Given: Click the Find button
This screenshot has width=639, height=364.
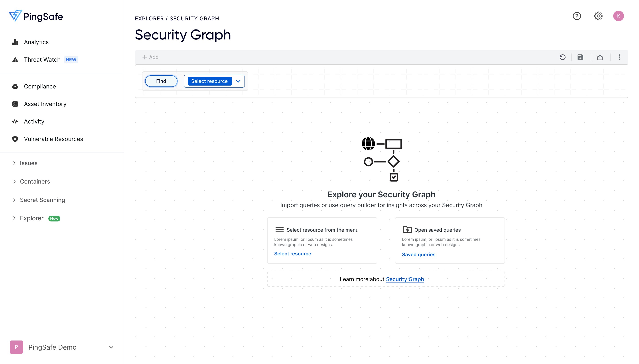Looking at the screenshot, I should point(161,81).
